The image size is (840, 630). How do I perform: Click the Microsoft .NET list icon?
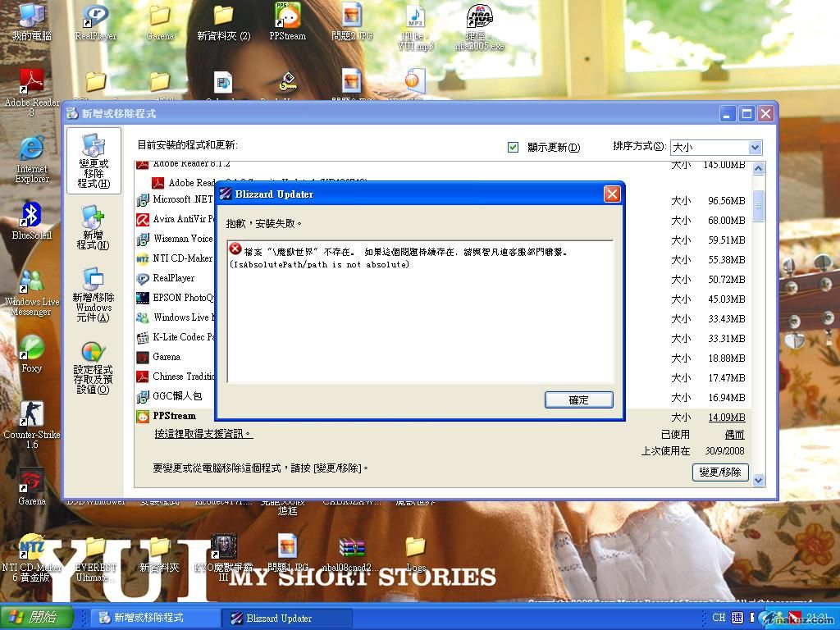(143, 200)
